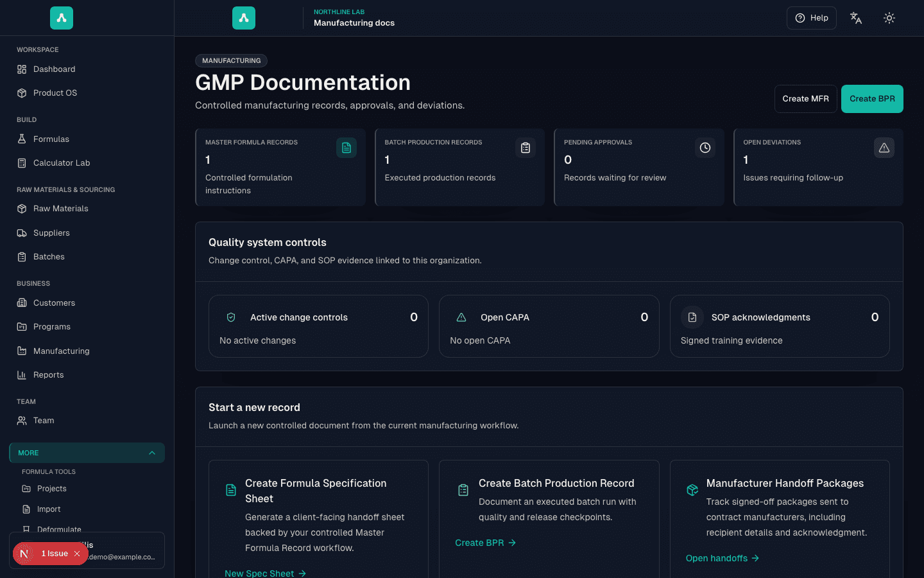Click the Calculator Lab icon
Image resolution: width=924 pixels, height=578 pixels.
[22, 163]
